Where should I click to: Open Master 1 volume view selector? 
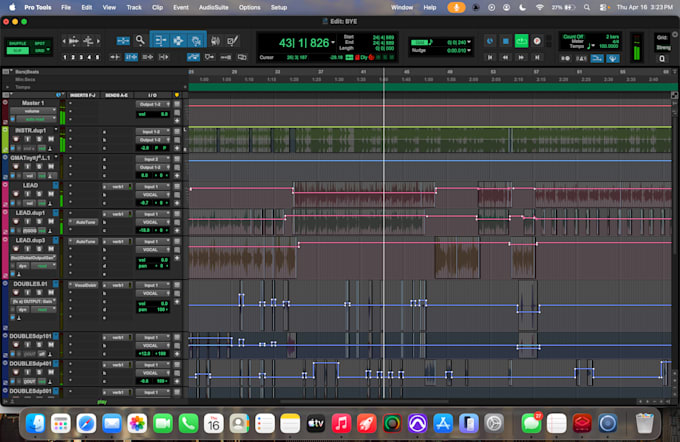click(34, 111)
